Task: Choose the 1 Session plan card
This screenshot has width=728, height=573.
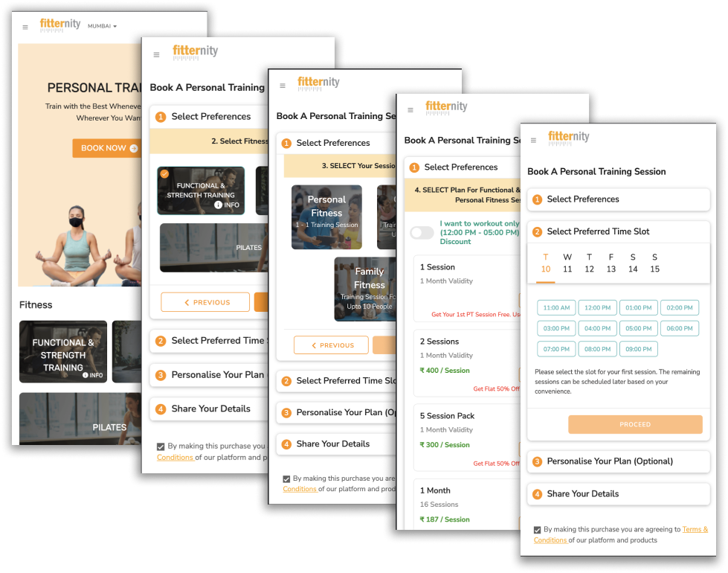Action: [x=467, y=289]
